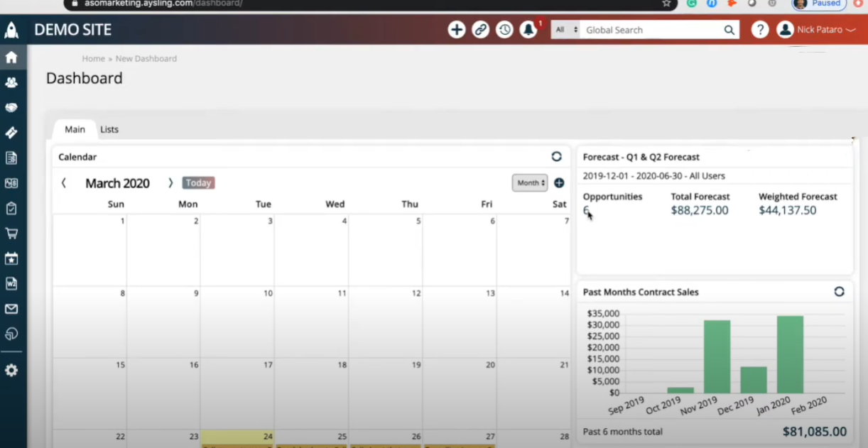Click the chain link header icon
The width and height of the screenshot is (868, 448).
point(481,30)
